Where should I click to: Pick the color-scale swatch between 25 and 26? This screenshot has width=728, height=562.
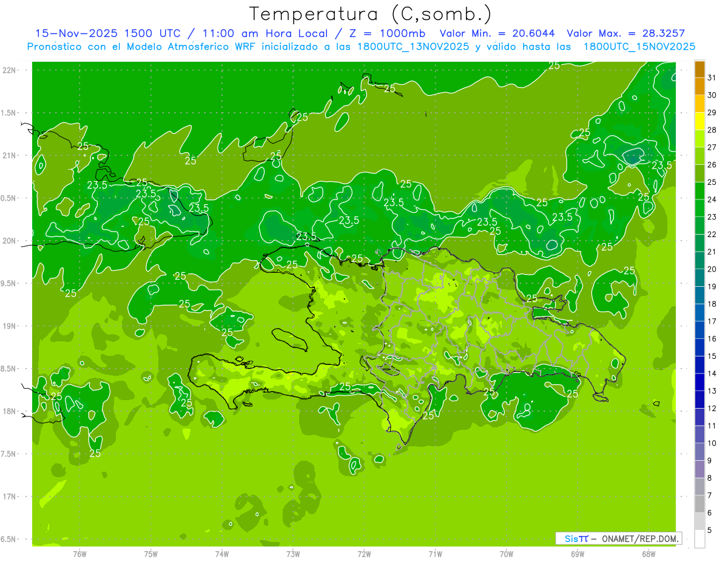pyautogui.click(x=699, y=173)
